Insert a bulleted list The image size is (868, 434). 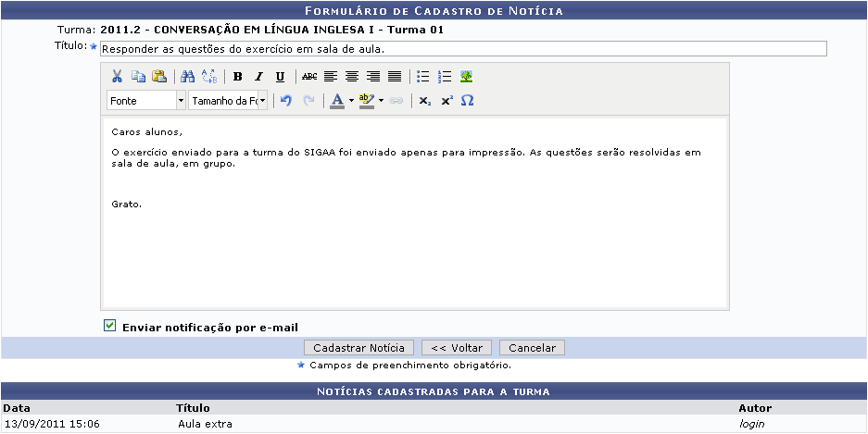[x=423, y=77]
